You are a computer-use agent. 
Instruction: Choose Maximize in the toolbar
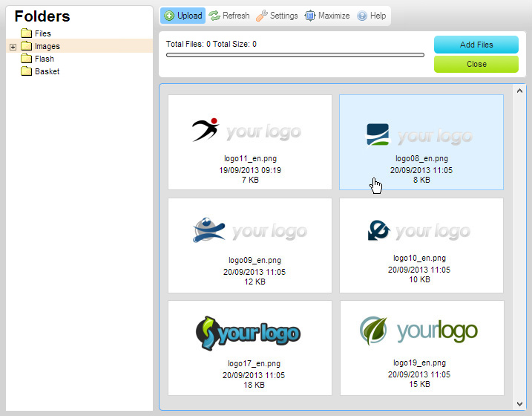pyautogui.click(x=327, y=16)
